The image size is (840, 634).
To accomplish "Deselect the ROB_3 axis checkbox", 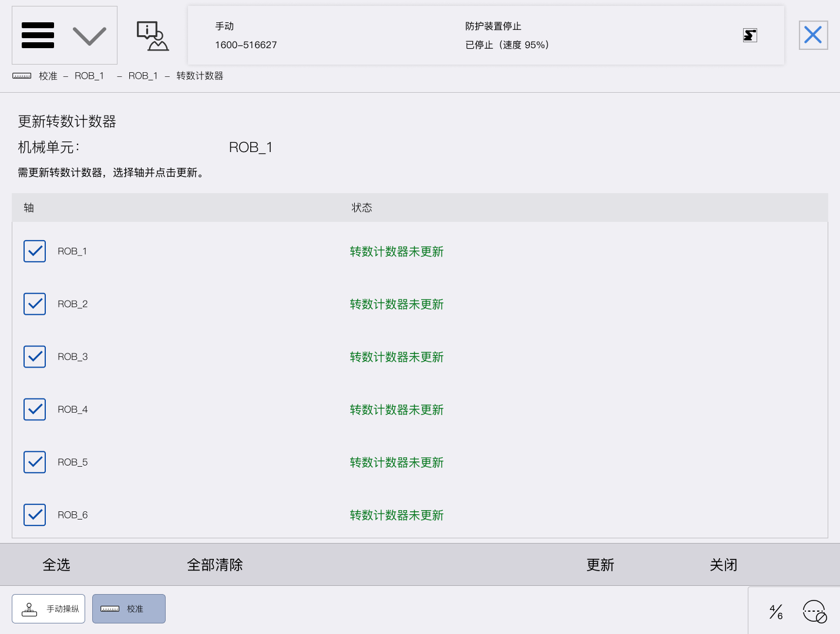I will pos(35,357).
